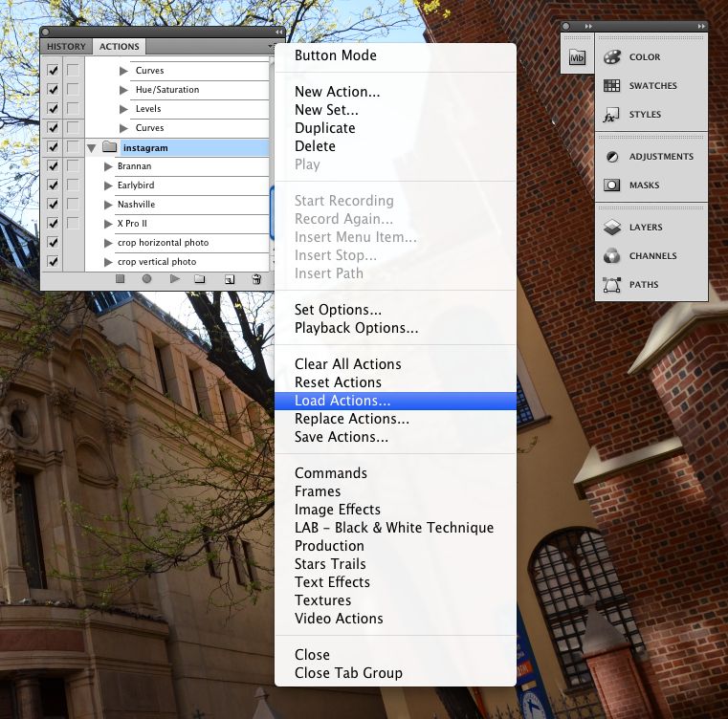Open the Layers panel icon
The image size is (728, 719).
click(612, 228)
